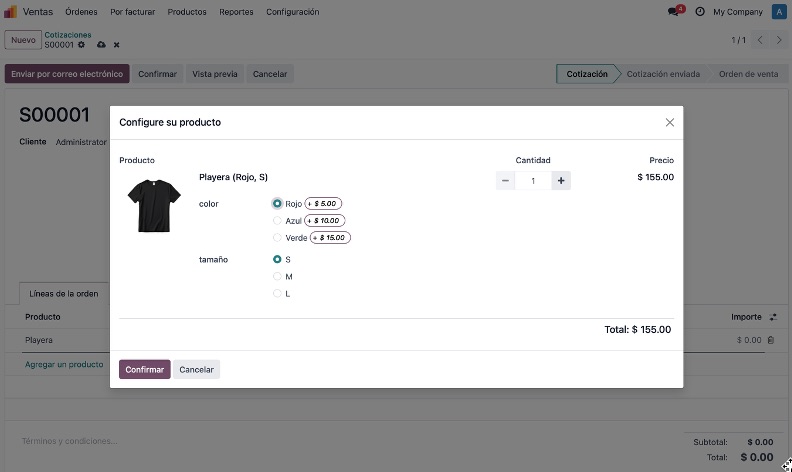This screenshot has width=792, height=472.
Task: Choose size L radio button
Action: point(277,293)
